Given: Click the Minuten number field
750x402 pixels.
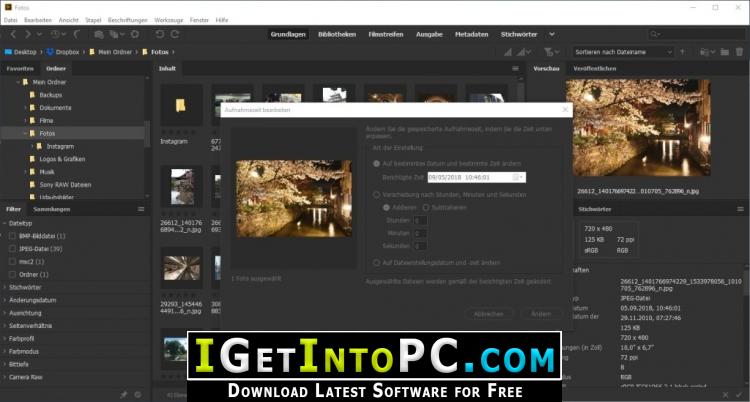Looking at the screenshot, I should [x=420, y=234].
